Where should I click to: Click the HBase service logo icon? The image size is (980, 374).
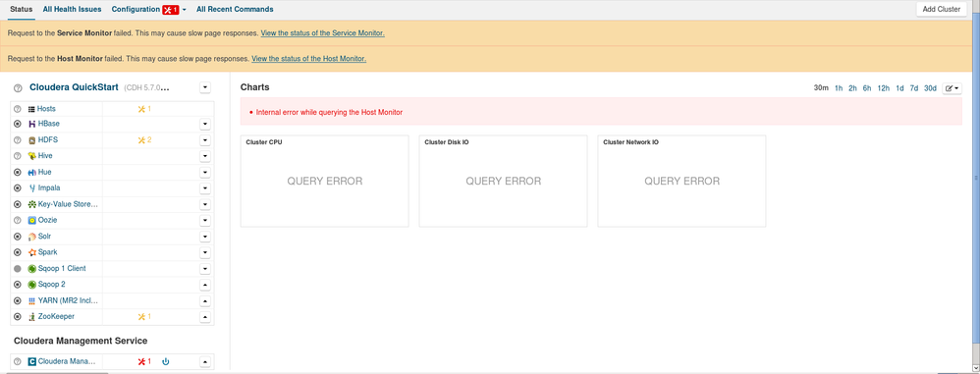31,124
